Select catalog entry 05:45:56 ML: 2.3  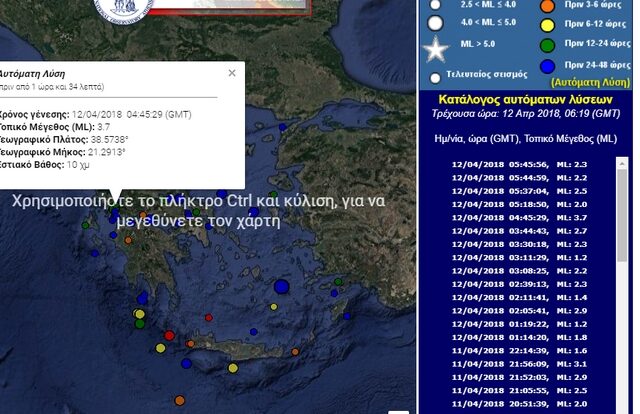(519, 165)
